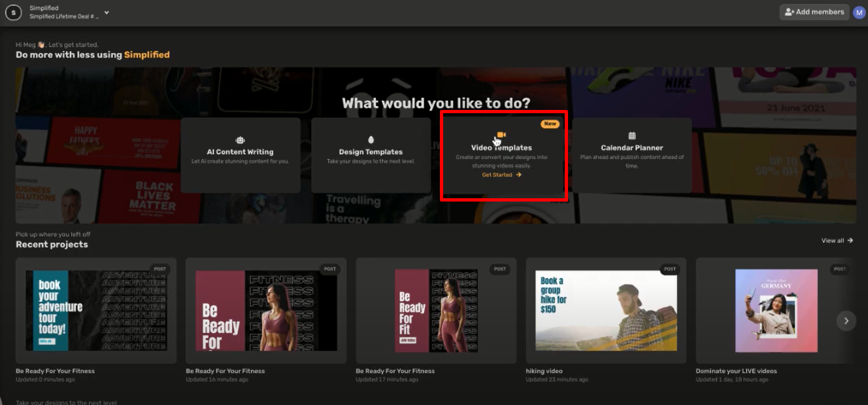Advance recent projects with next arrow
The width and height of the screenshot is (868, 405).
pyautogui.click(x=846, y=321)
